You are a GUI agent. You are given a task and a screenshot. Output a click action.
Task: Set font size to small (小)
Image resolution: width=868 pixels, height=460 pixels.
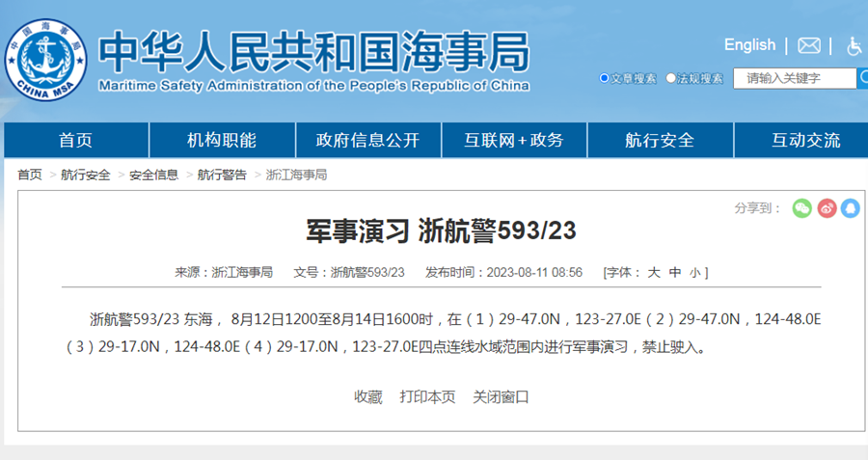pos(695,273)
